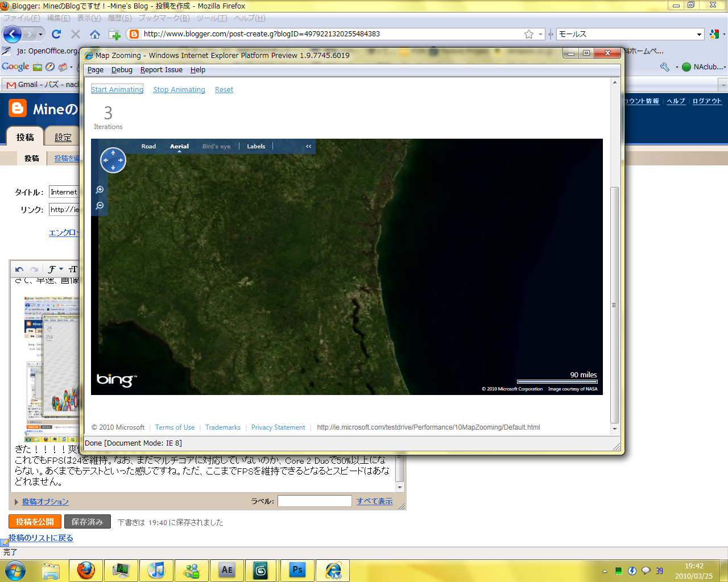Click the new tab plus icon in Firefox toolbar
The image size is (728, 582).
coord(114,34)
